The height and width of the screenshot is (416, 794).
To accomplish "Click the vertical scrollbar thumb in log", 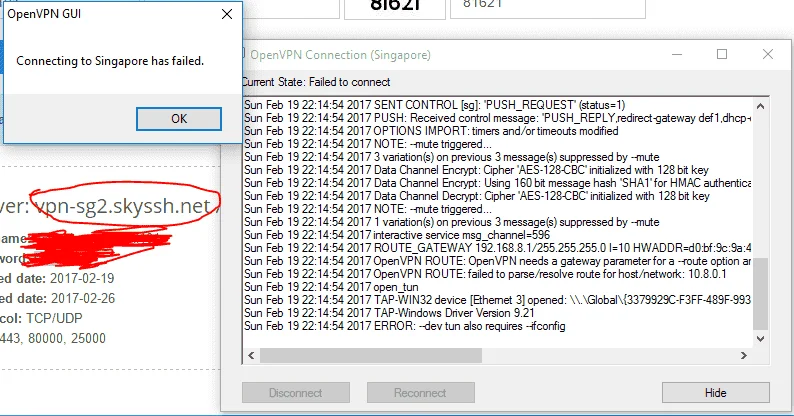I will (760, 294).
